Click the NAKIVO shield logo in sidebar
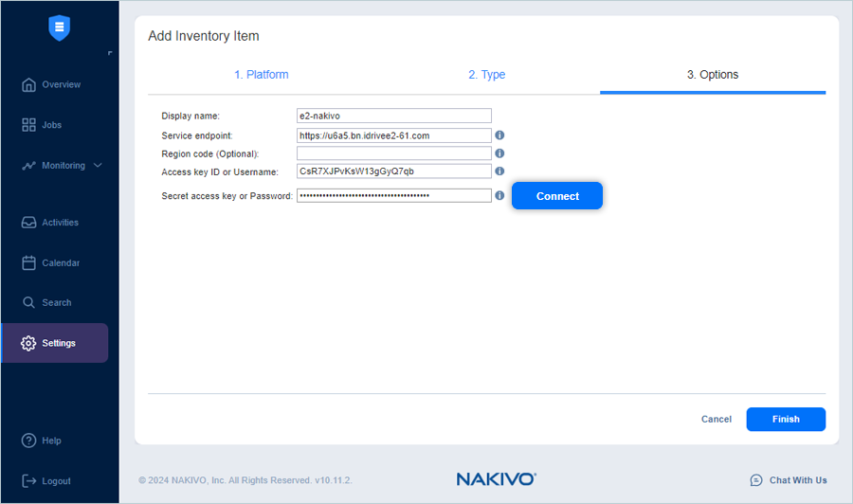Screen dimensions: 853x504 pos(60,27)
